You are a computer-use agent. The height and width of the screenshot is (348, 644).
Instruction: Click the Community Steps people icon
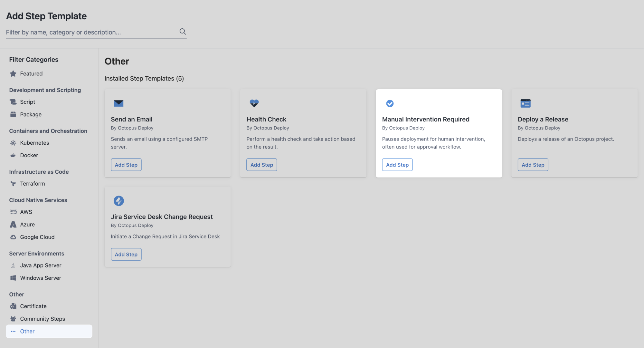(13, 319)
